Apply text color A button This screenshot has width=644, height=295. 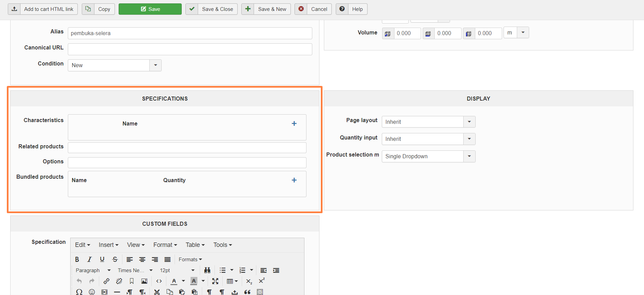174,281
